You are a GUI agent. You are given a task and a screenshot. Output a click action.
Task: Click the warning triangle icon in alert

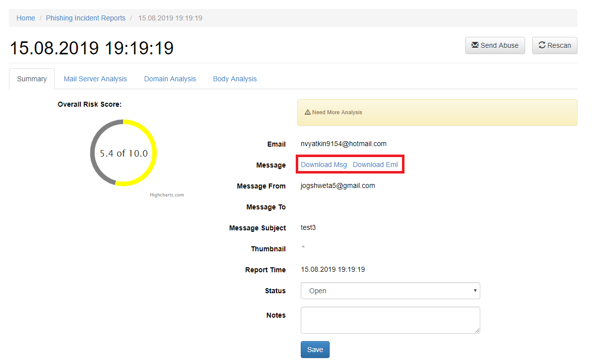307,112
